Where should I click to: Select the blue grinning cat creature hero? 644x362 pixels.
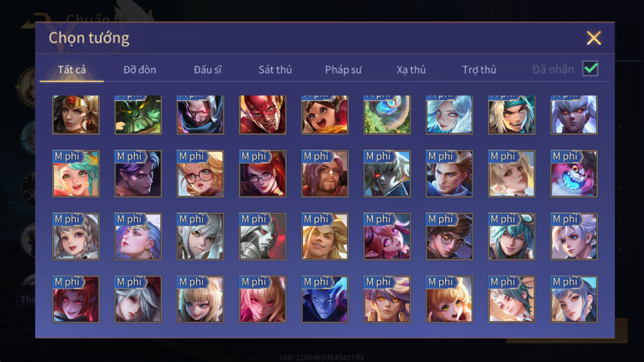click(574, 174)
